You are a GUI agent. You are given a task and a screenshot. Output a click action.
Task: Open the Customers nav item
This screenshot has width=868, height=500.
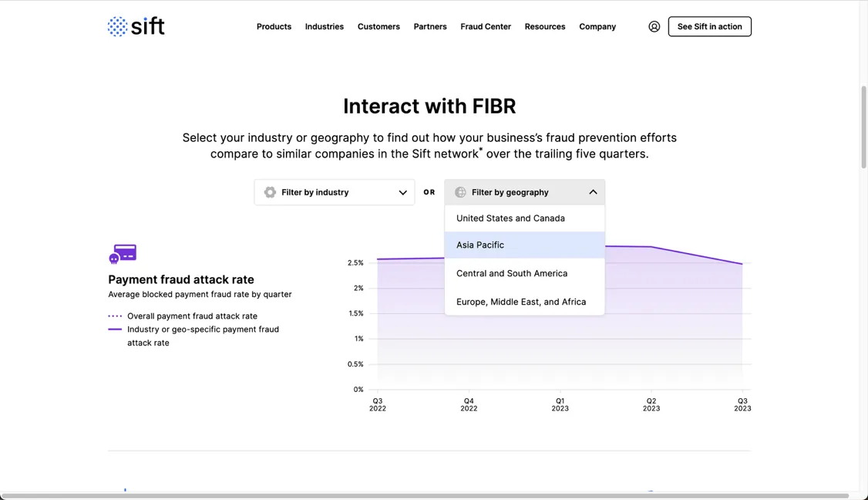378,26
